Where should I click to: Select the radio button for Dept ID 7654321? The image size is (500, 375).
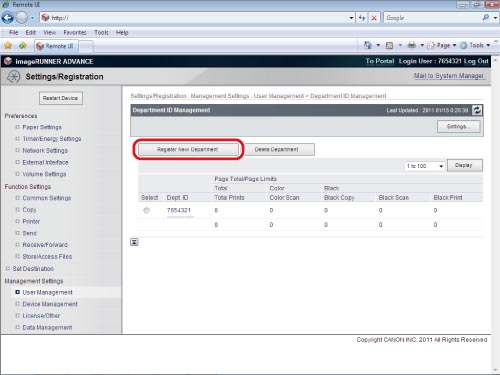tap(146, 210)
